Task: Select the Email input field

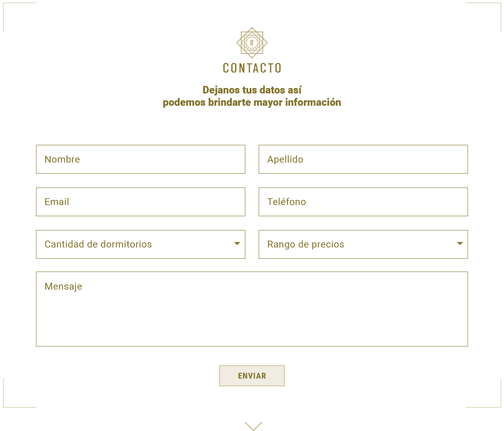Action: pos(141,202)
